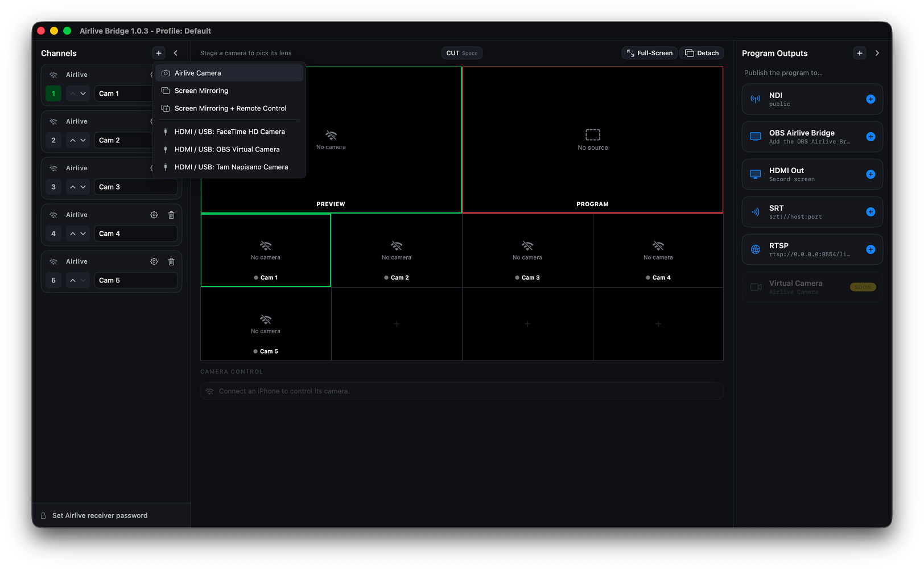Move channel 3 down with chevron
This screenshot has width=924, height=570.
pos(83,187)
